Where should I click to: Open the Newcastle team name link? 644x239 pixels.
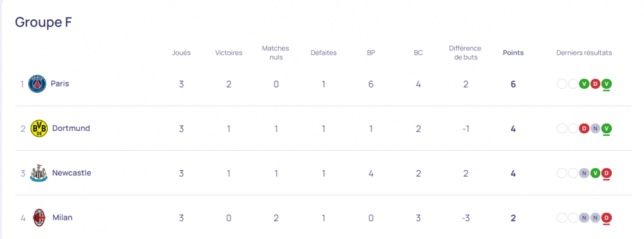71,173
